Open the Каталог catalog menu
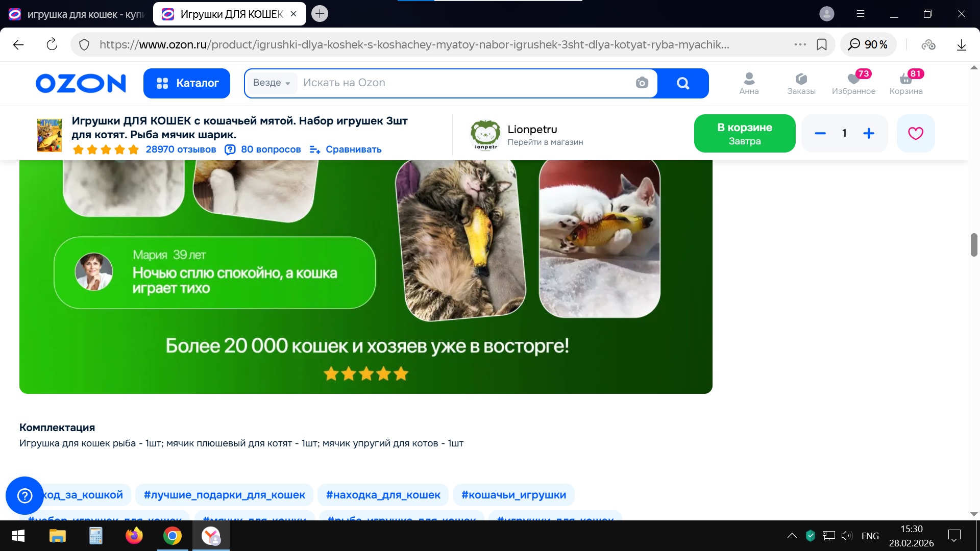Viewport: 980px width, 551px height. (187, 83)
